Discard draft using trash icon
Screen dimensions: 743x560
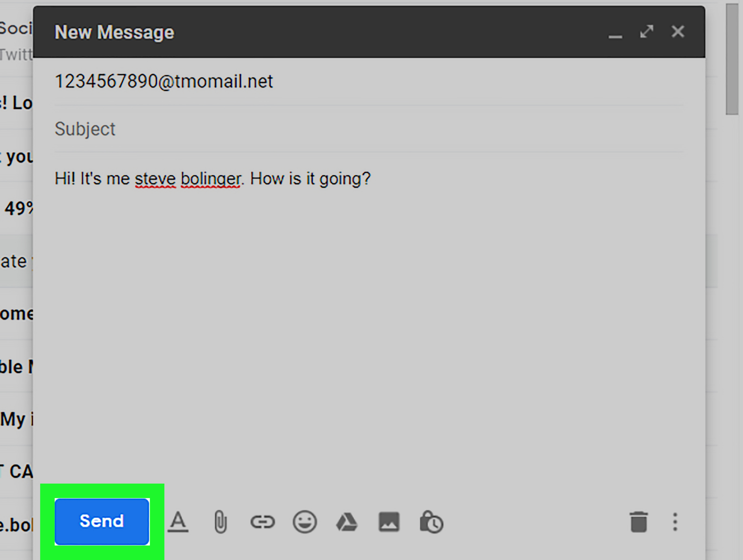[x=639, y=522]
